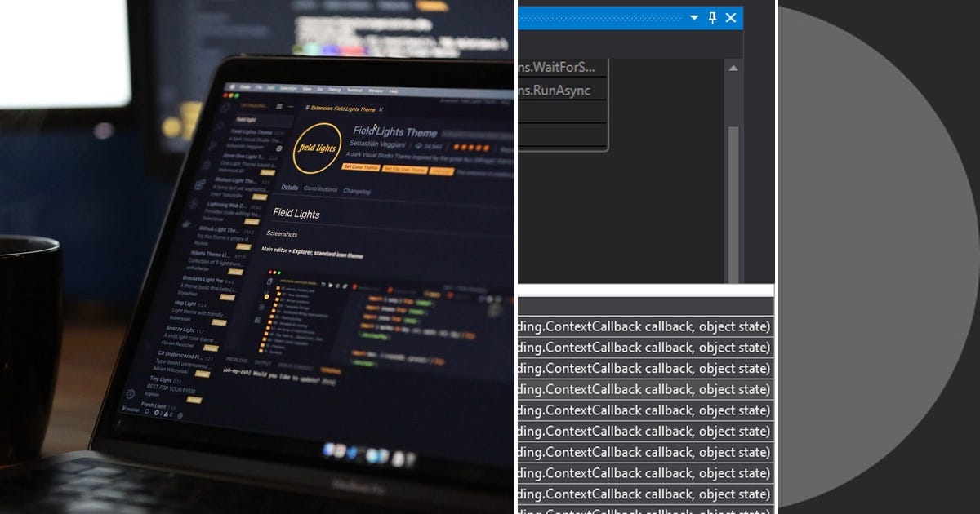Open the dropdown arrow on the blue title bar
Viewport: 980px width, 514px height.
point(693,18)
